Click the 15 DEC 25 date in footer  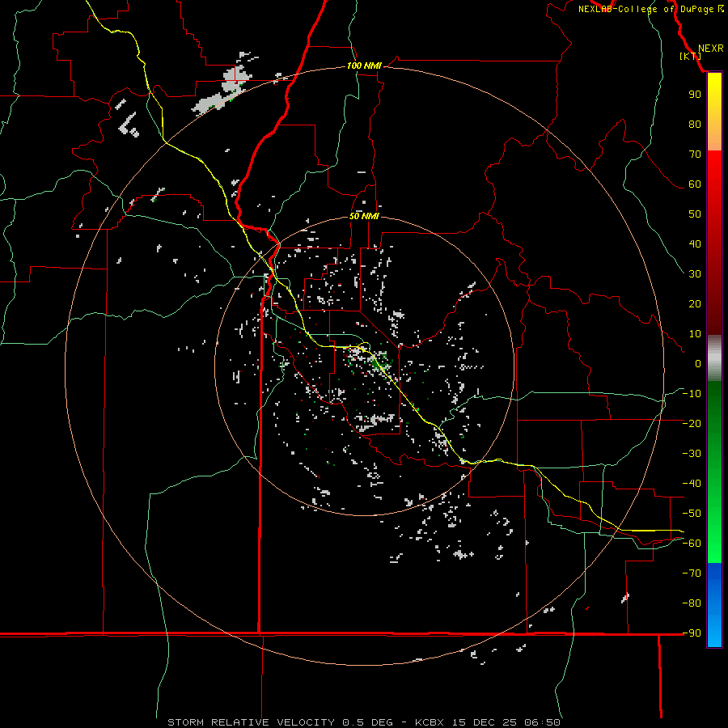coord(485,722)
